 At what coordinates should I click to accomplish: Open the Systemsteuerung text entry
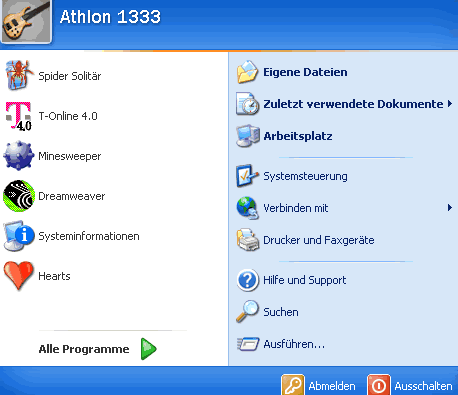tap(305, 176)
